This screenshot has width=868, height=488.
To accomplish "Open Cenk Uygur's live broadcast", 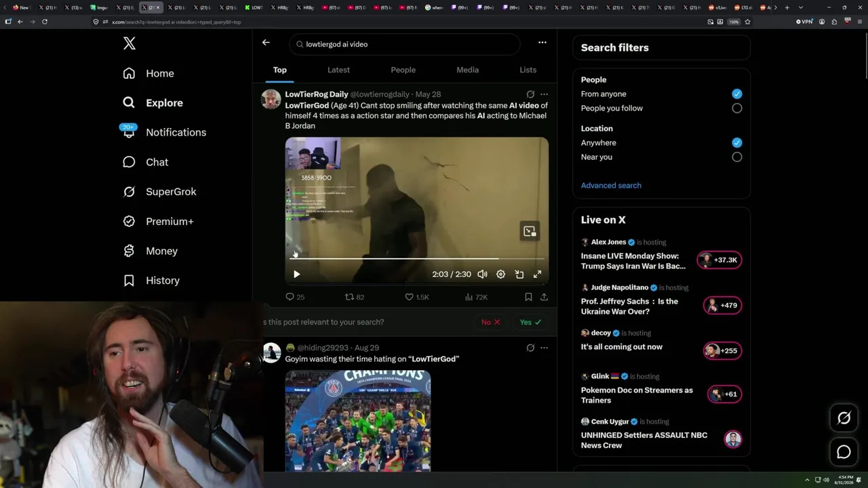I will 661,434.
